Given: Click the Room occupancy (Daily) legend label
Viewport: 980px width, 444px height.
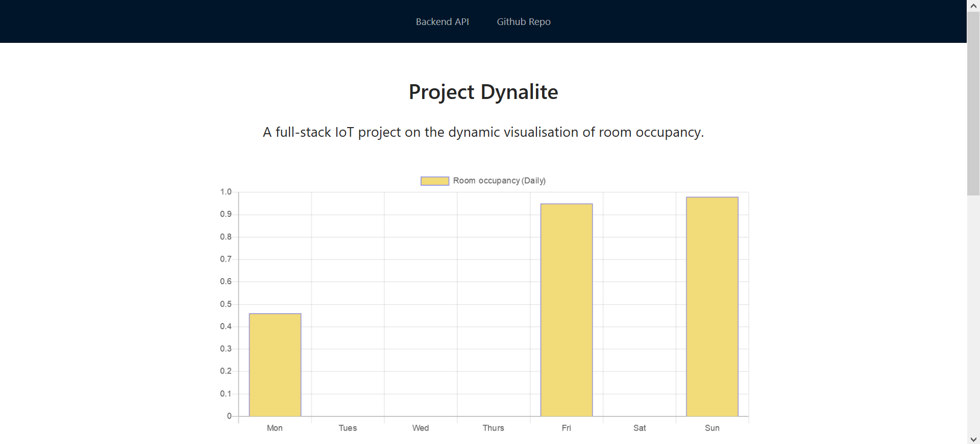Looking at the screenshot, I should coord(499,181).
